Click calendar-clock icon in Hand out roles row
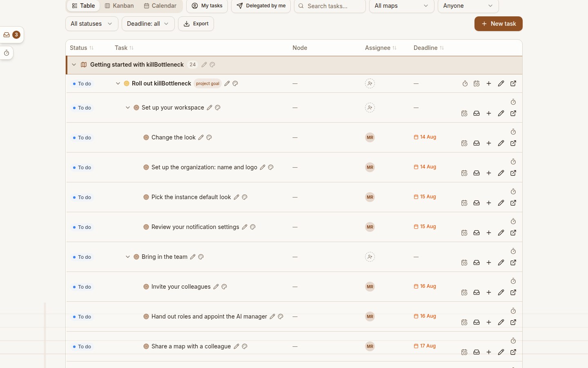This screenshot has width=588, height=368. [464, 322]
